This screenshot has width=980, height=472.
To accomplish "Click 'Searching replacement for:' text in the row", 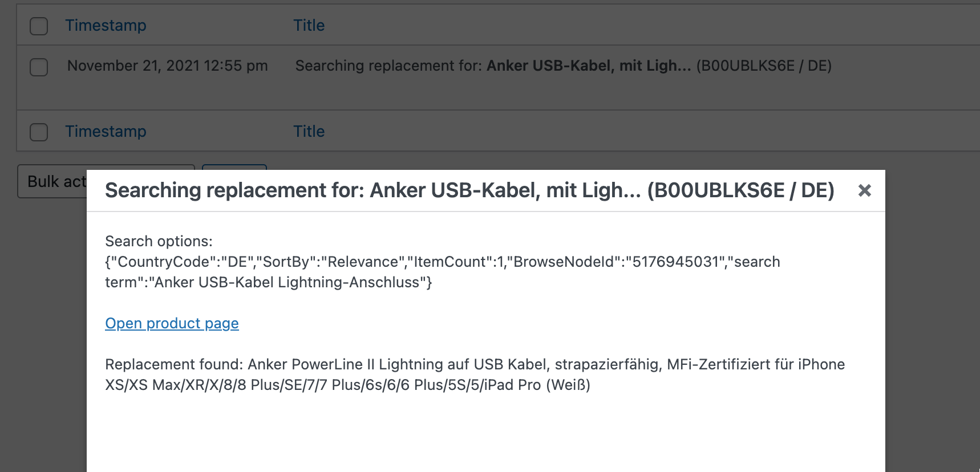I will coord(388,66).
